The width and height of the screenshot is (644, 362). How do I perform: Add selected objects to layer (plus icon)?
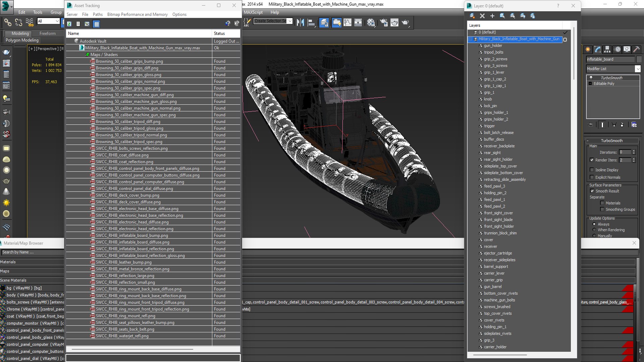tap(492, 16)
